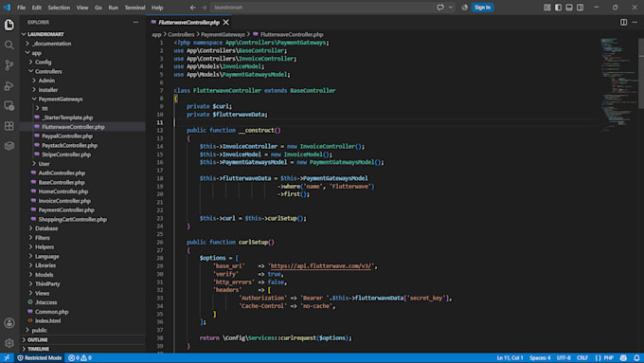Open the Remote Explorer view
Image resolution: width=644 pixels, height=363 pixels.
pos(9,105)
